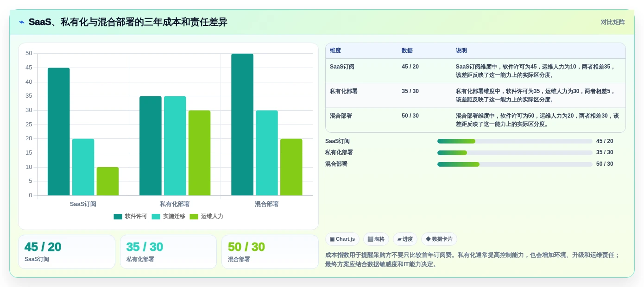Click the SaaS订阅 x-axis chart label

tap(83, 204)
